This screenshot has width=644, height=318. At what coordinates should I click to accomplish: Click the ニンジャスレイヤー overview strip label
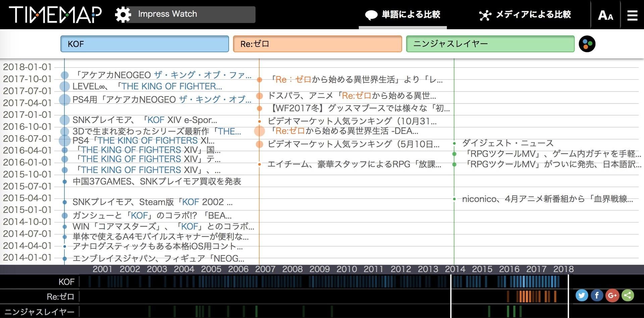(x=39, y=312)
